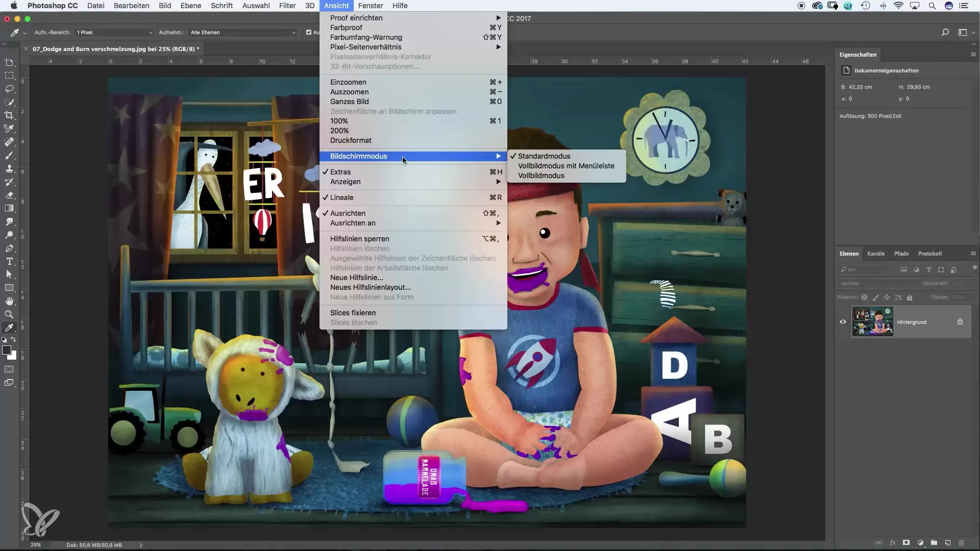Select the Eraser tool
Screen dimensions: 980x551
click(x=9, y=195)
